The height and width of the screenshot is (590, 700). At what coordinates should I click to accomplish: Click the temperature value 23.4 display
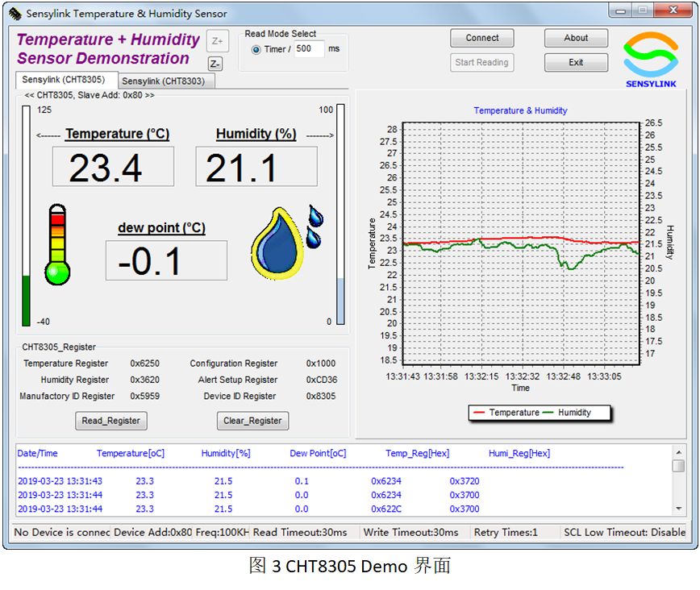[x=114, y=167]
